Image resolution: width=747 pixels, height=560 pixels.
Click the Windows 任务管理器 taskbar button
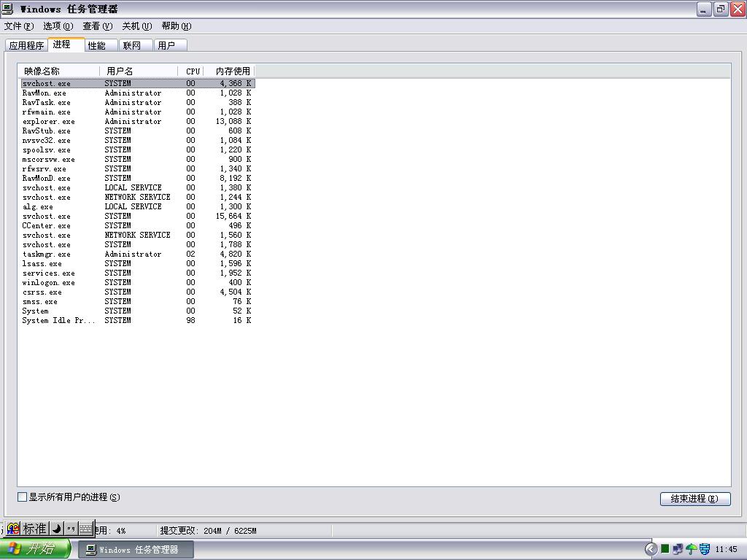(136, 550)
